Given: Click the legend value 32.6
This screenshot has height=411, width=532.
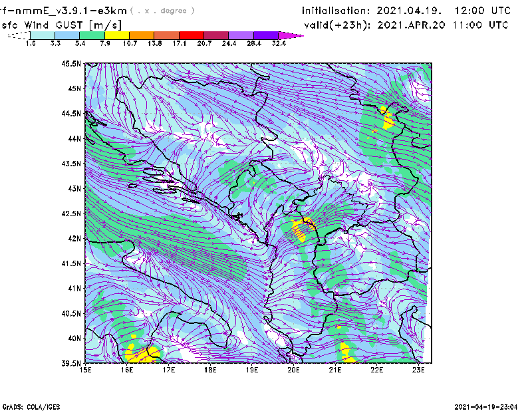Looking at the screenshot, I should point(279,43).
